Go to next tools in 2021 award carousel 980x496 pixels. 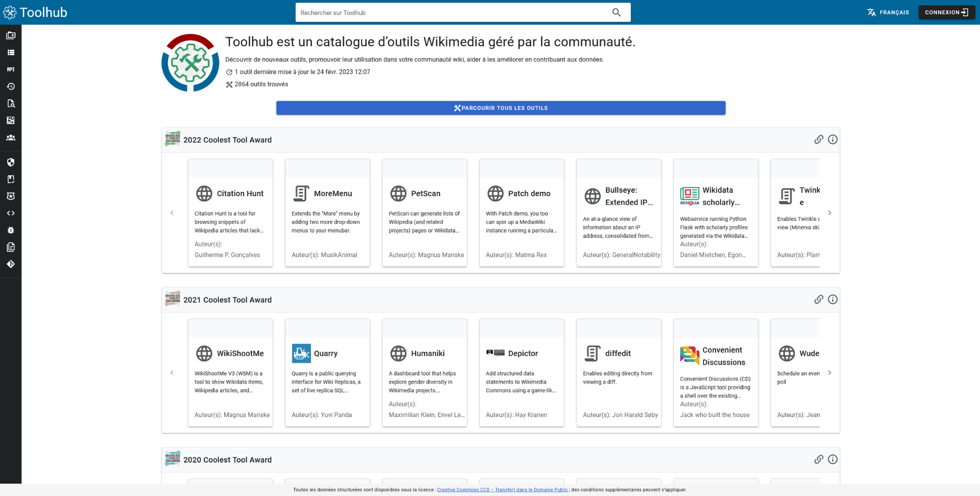pos(829,372)
